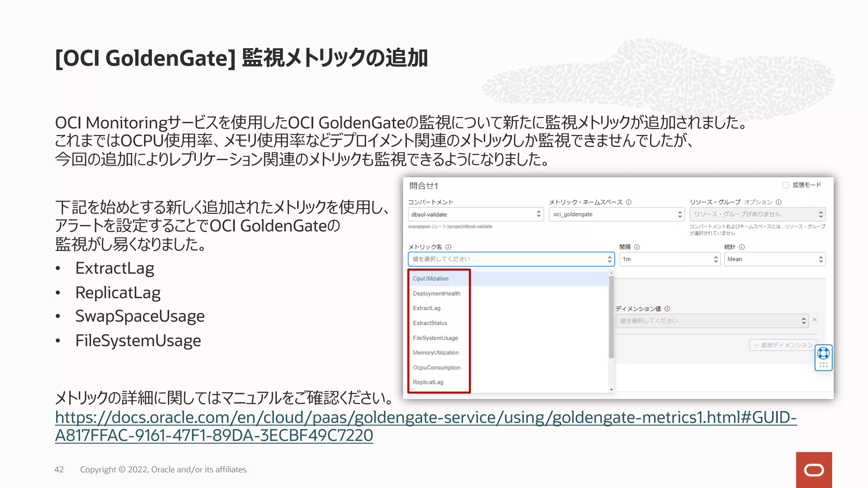
Task: Open the 統計 dropdown showing Mean
Action: tap(775, 259)
